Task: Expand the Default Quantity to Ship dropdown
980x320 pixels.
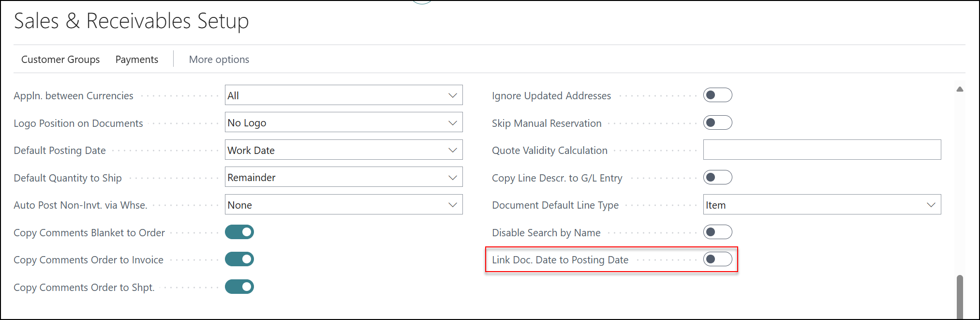Action: pyautogui.click(x=343, y=178)
